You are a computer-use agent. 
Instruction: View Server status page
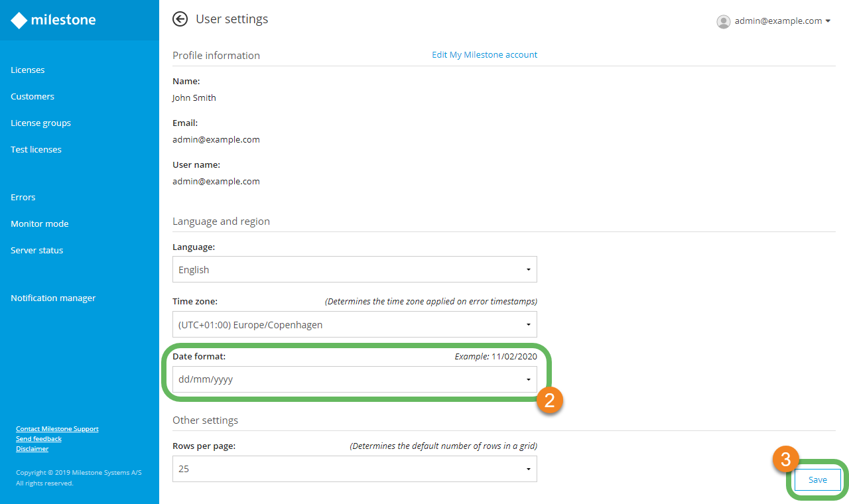click(x=37, y=251)
